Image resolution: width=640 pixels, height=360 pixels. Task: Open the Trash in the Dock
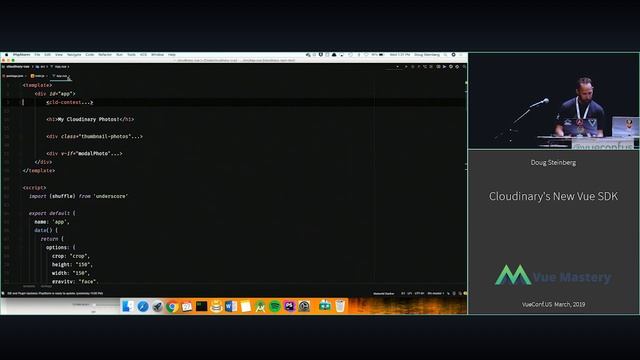click(340, 306)
